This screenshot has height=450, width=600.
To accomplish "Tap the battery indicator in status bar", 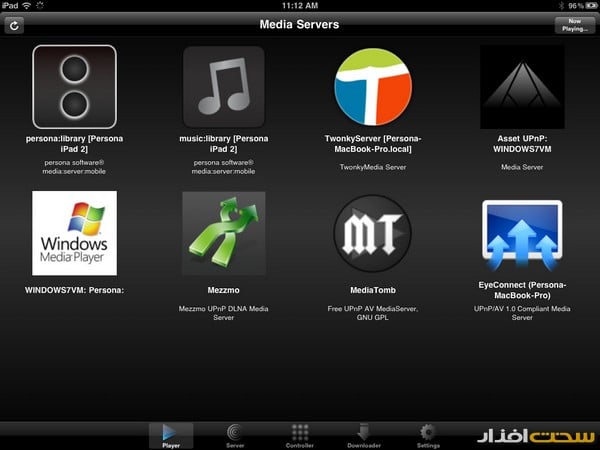I will (x=587, y=5).
